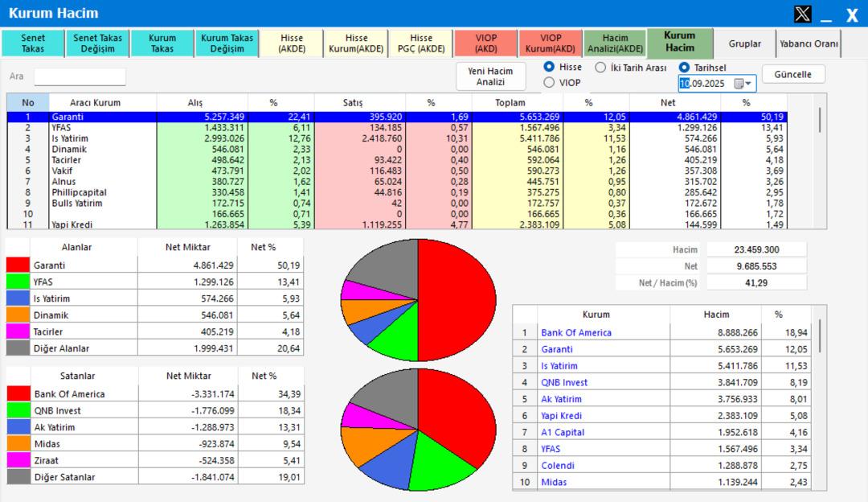Open the QNB Invest link

point(564,382)
